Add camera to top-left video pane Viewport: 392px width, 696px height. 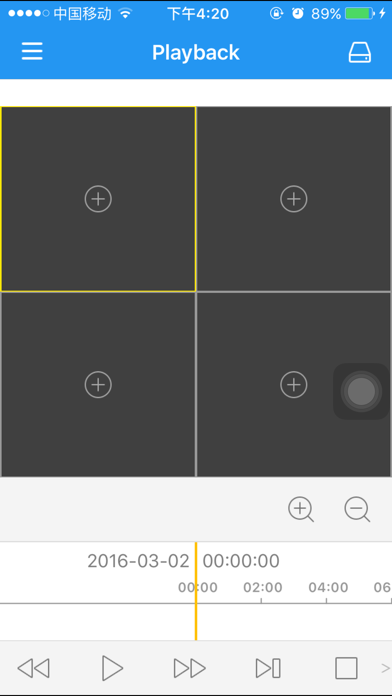click(x=98, y=198)
